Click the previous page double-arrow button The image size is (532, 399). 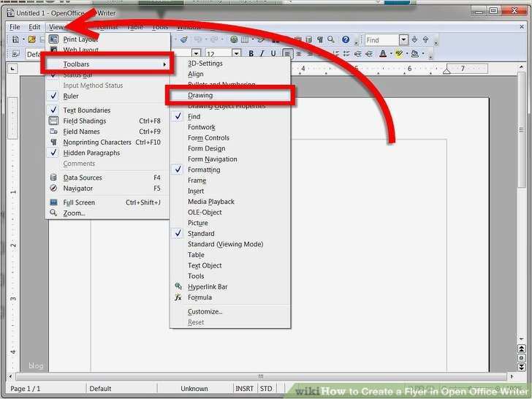(522, 349)
